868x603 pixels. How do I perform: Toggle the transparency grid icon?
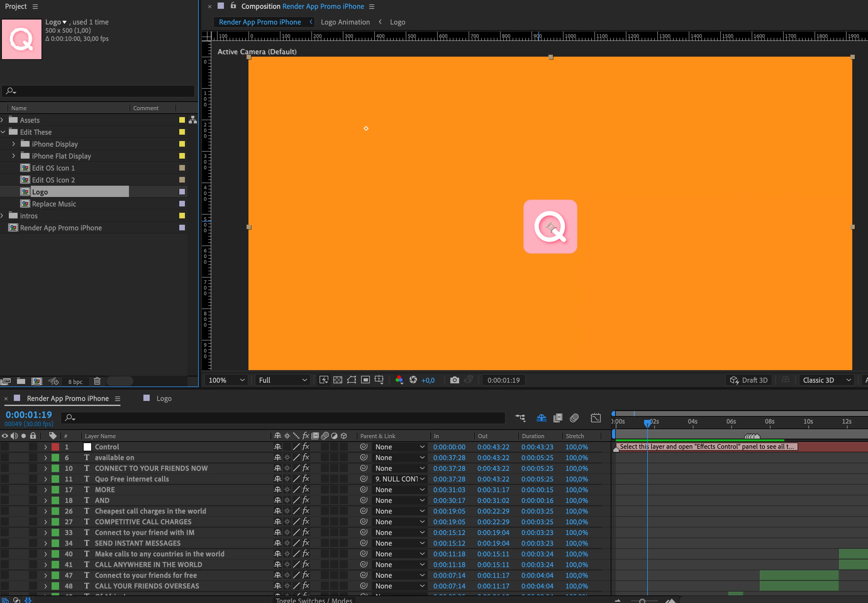(337, 380)
